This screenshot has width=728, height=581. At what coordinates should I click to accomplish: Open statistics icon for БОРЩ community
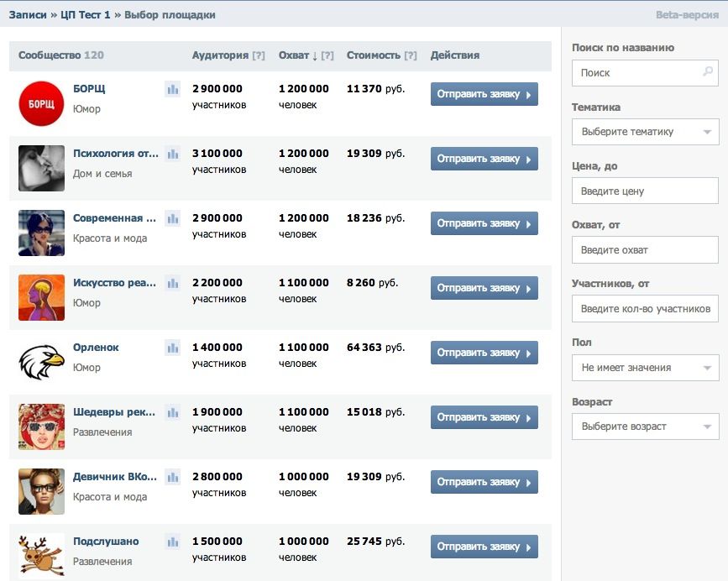click(173, 89)
